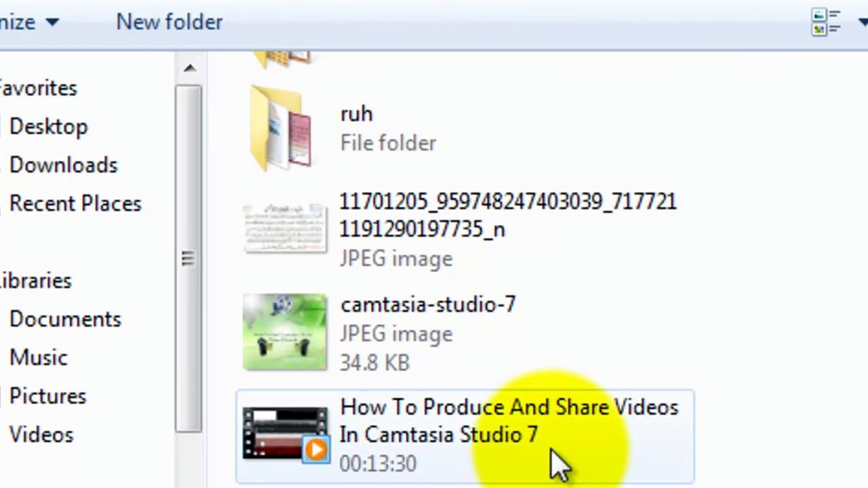Click the '34.8 KB' file size text
Image resolution: width=868 pixels, height=488 pixels.
[374, 363]
